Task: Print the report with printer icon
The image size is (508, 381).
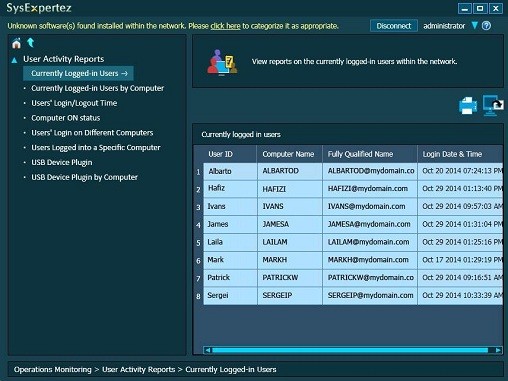Action: (467, 106)
